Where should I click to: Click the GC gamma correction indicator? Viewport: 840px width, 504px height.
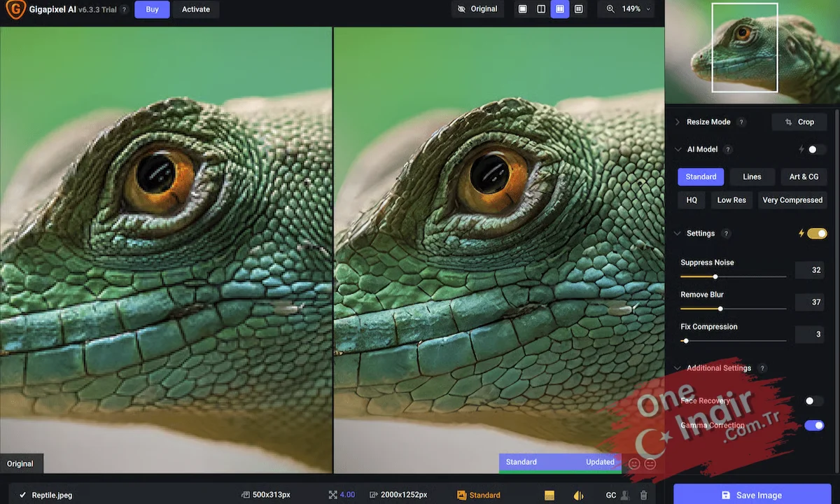pyautogui.click(x=611, y=495)
